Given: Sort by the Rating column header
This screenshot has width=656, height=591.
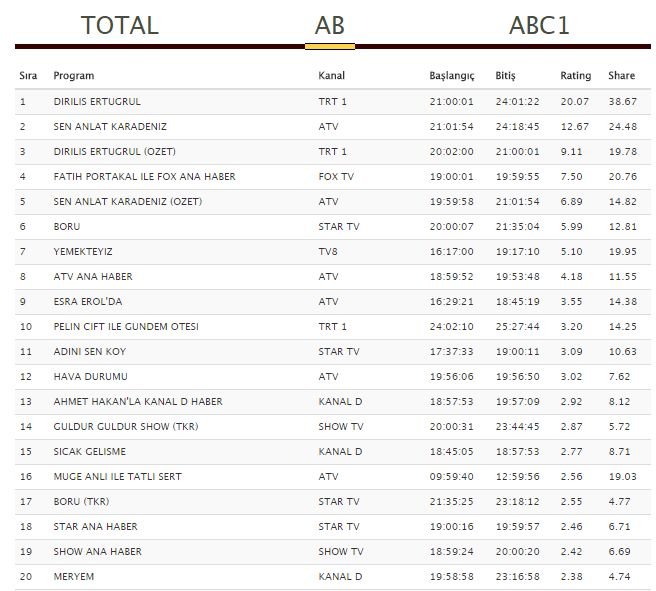Looking at the screenshot, I should point(576,76).
